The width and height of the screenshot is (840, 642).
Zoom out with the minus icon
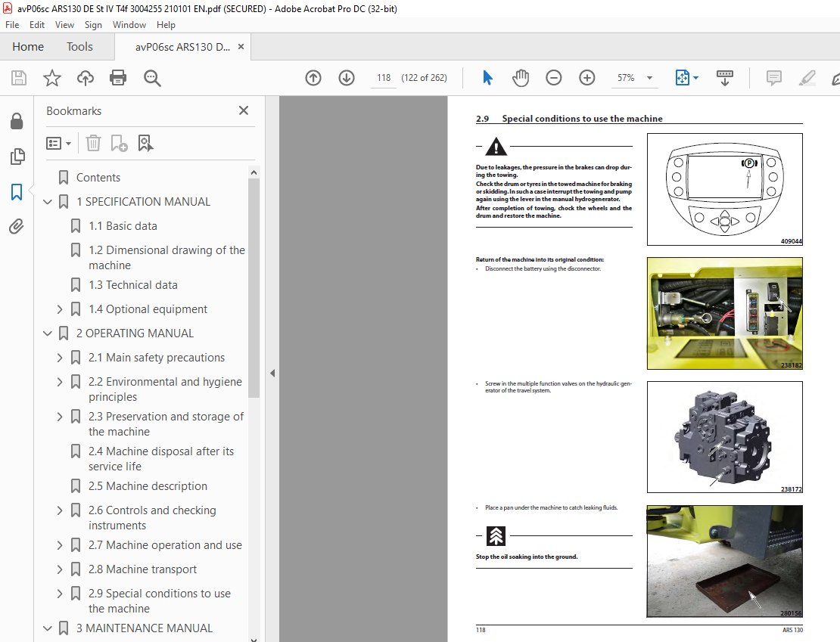click(x=554, y=78)
